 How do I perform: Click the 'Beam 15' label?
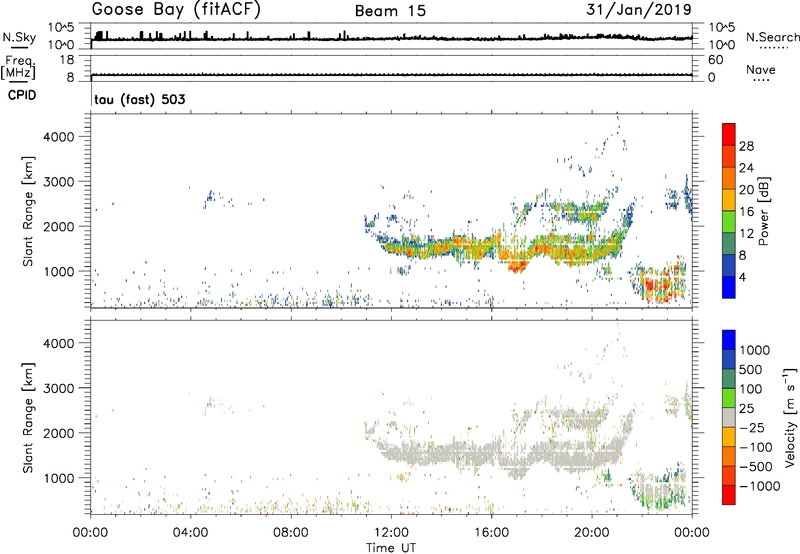tap(390, 11)
